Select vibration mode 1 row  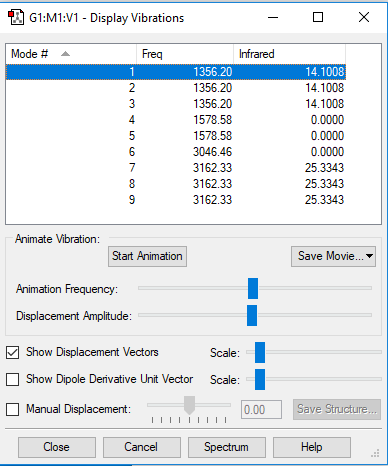coord(176,72)
